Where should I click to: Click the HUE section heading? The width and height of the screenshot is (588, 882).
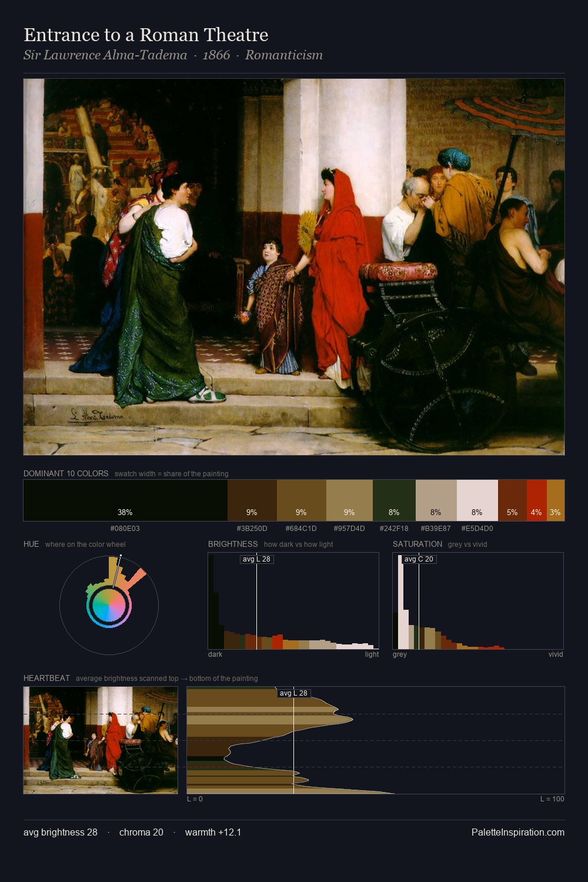[31, 544]
